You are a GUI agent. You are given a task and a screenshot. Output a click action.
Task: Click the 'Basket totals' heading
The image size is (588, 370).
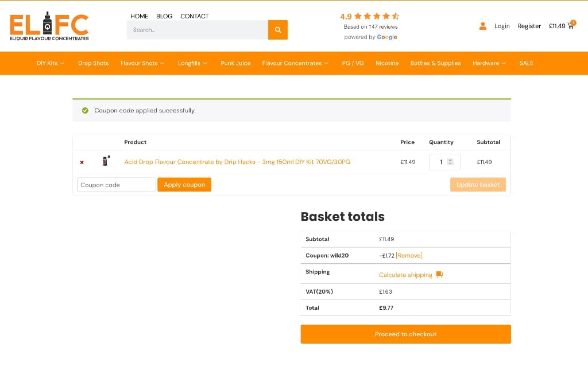click(343, 216)
